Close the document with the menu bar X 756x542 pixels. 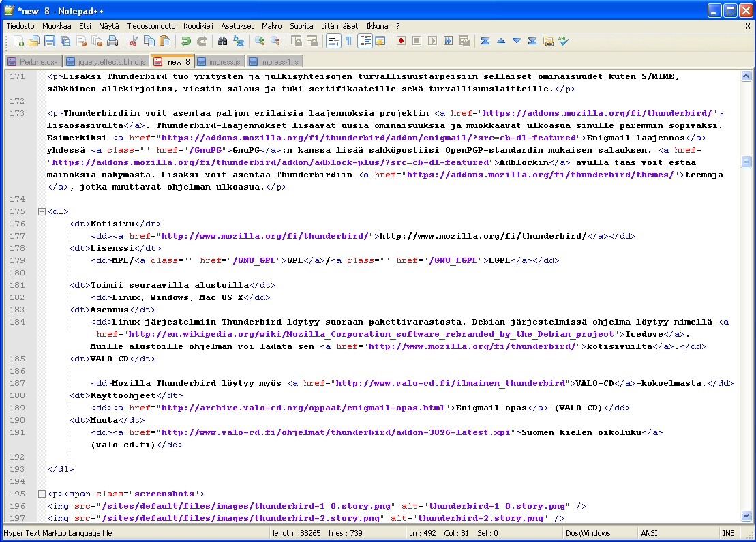[x=748, y=26]
